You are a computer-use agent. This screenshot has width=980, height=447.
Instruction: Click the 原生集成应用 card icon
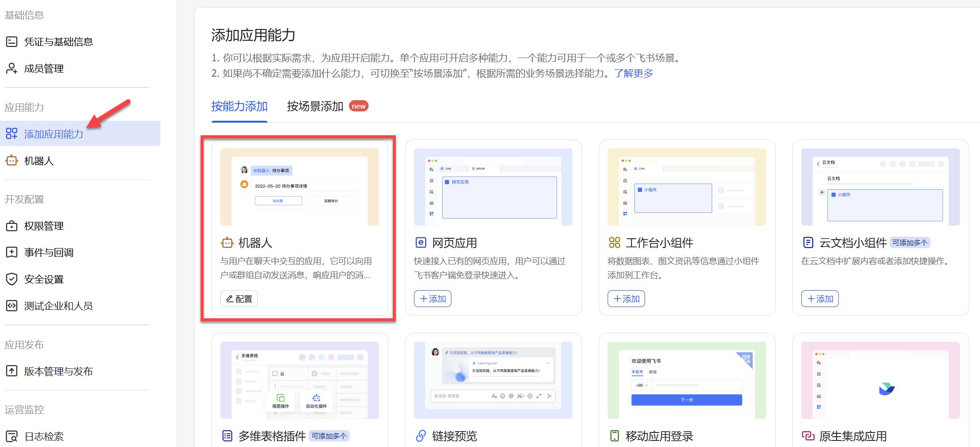point(808,436)
